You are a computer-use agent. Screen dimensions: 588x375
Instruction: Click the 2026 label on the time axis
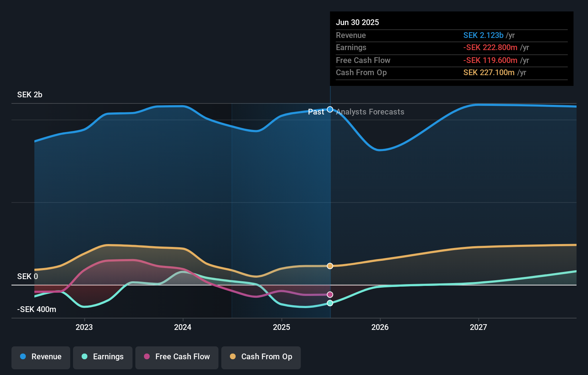380,327
